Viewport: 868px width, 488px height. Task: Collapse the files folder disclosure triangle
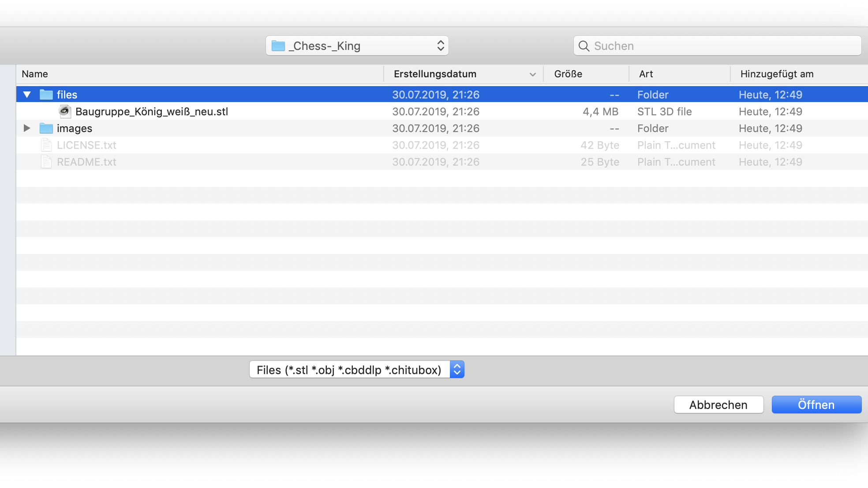(27, 95)
